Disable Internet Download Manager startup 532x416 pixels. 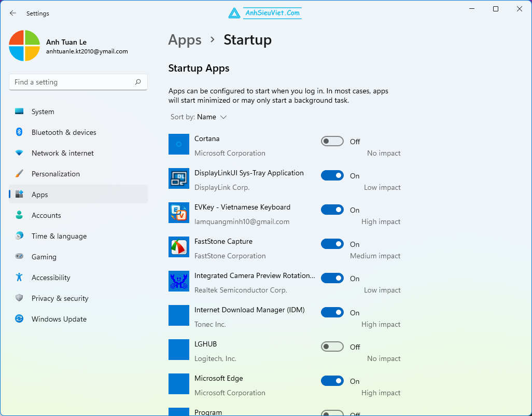point(332,312)
